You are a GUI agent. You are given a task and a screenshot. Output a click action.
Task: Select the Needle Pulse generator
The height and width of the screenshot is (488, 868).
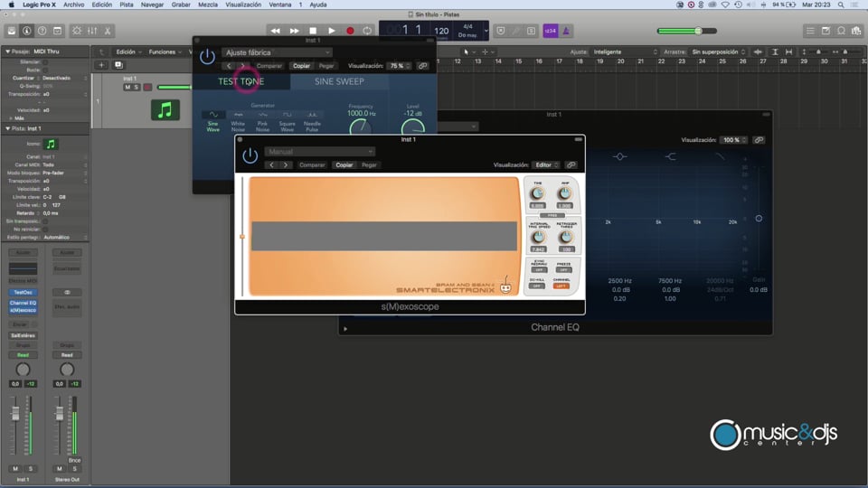[312, 122]
